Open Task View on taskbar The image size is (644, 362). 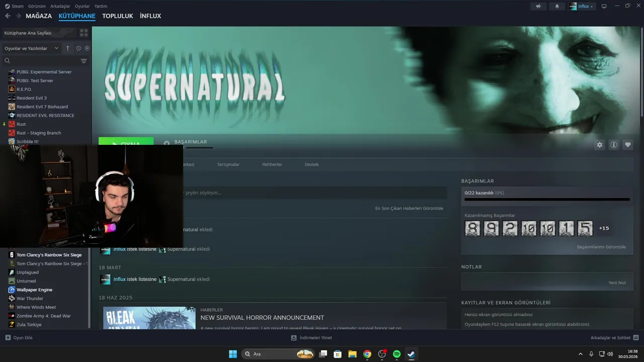(324, 354)
